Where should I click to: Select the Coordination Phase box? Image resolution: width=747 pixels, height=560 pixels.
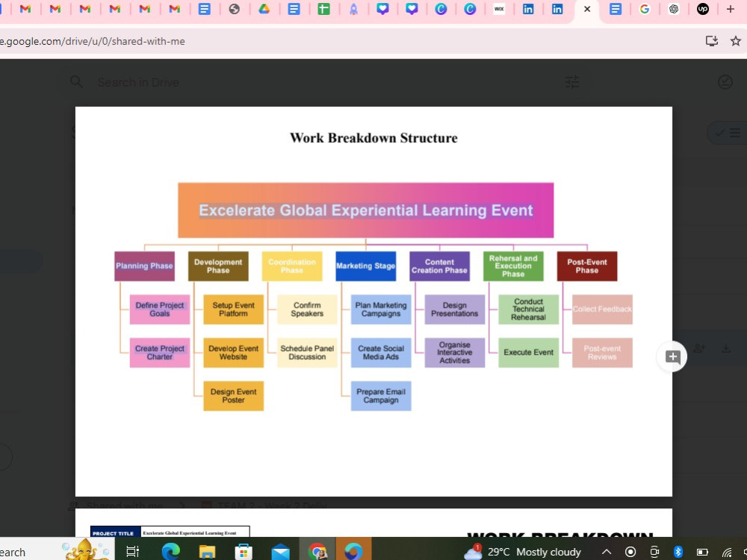[292, 266]
